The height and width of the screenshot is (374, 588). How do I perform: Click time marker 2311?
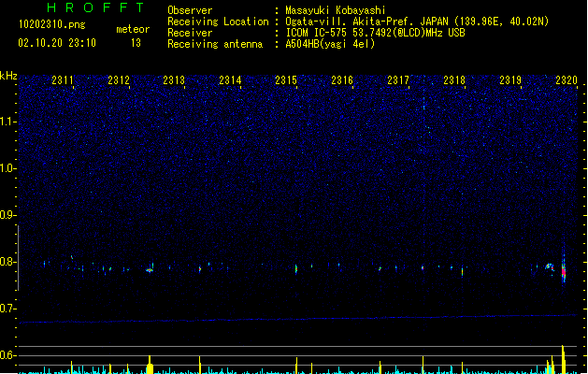pyautogui.click(x=63, y=80)
